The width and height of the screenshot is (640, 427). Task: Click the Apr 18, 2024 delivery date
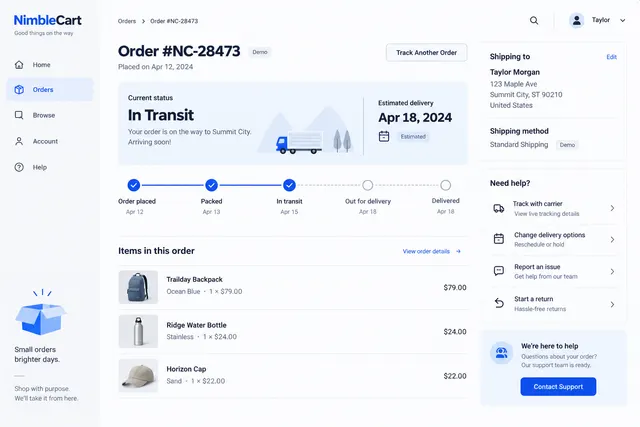coord(415,118)
